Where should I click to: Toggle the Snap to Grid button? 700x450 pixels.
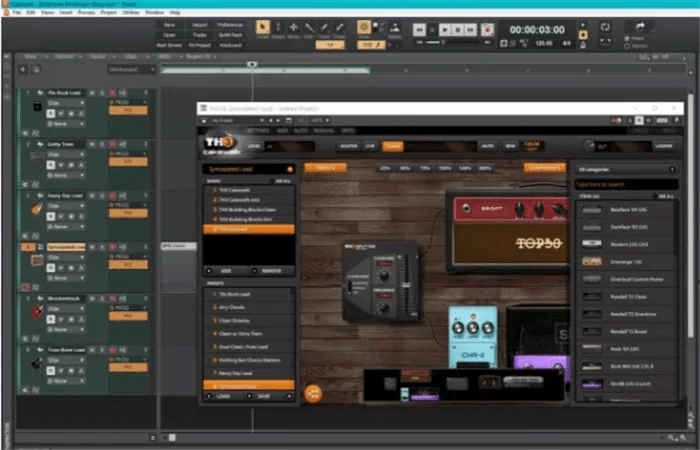point(363,28)
